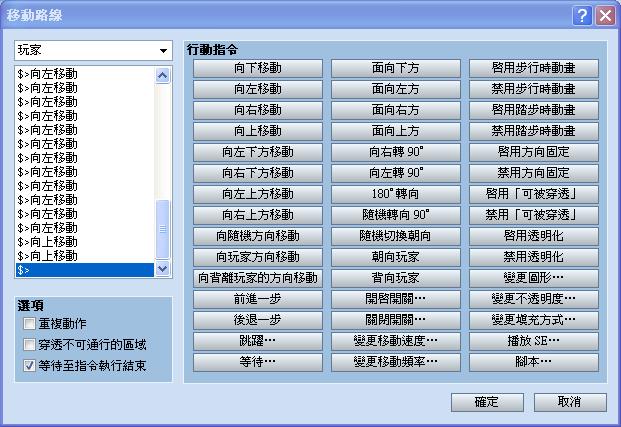This screenshot has height=427, width=621.
Task: Add 180° 轉向 command
Action: tap(396, 194)
